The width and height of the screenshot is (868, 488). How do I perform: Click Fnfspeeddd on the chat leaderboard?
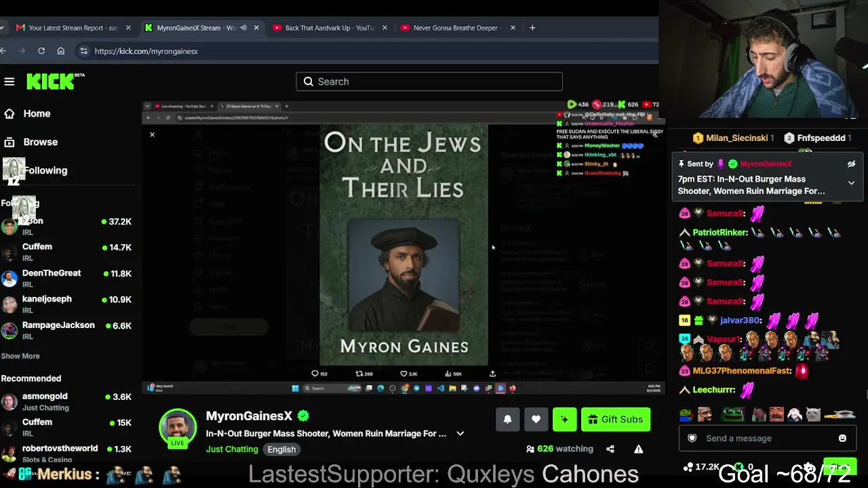point(821,138)
